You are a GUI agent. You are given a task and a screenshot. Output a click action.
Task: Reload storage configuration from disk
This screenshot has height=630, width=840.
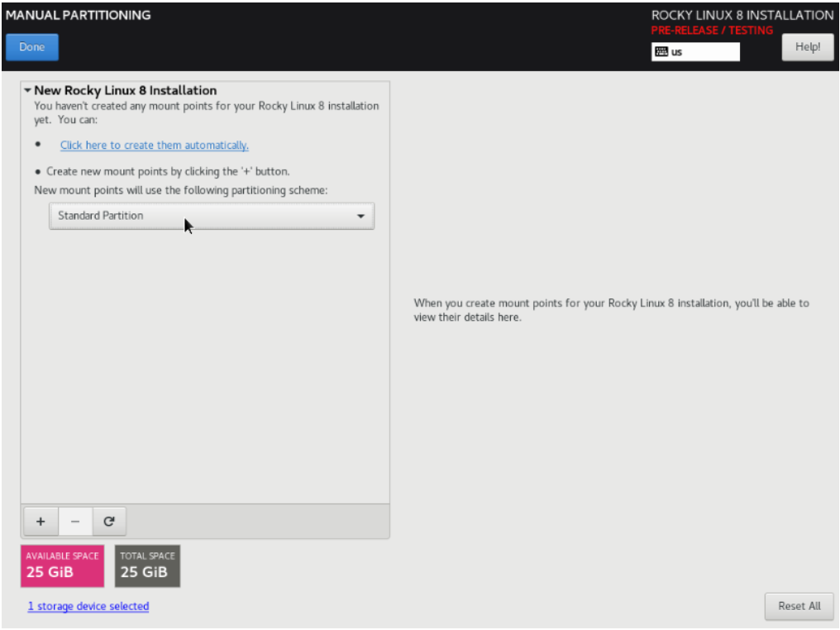(x=109, y=521)
